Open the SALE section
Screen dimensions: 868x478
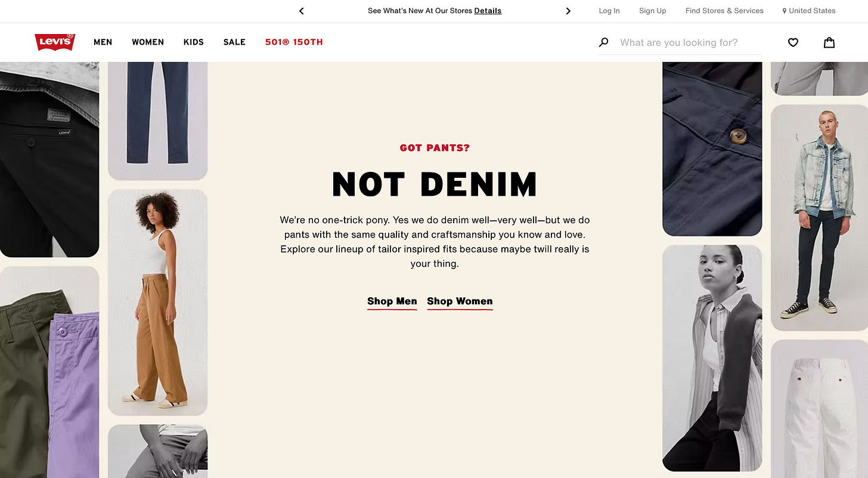click(234, 42)
